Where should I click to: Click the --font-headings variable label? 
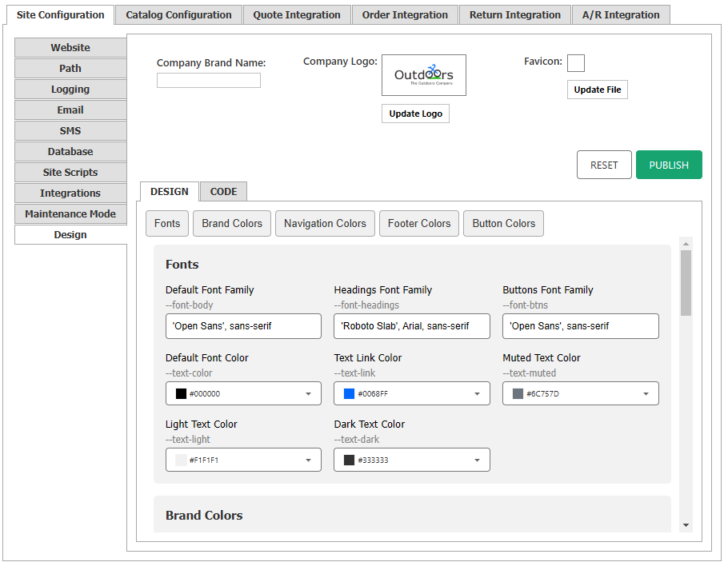[x=366, y=305]
